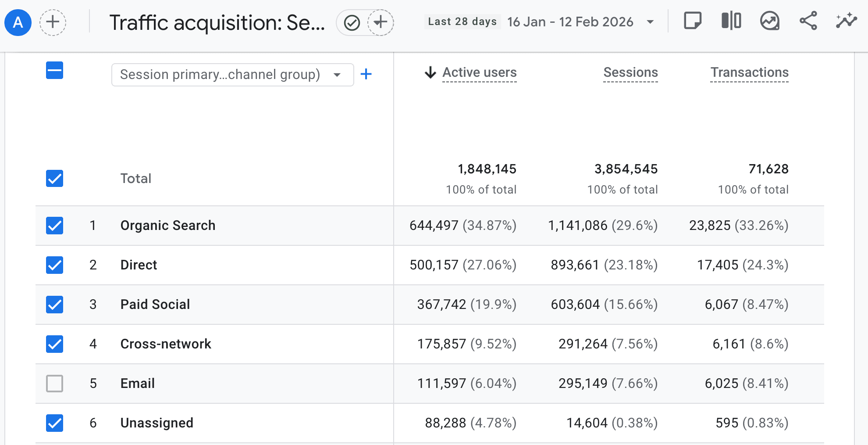The width and height of the screenshot is (868, 445).
Task: Share this report
Action: [808, 21]
